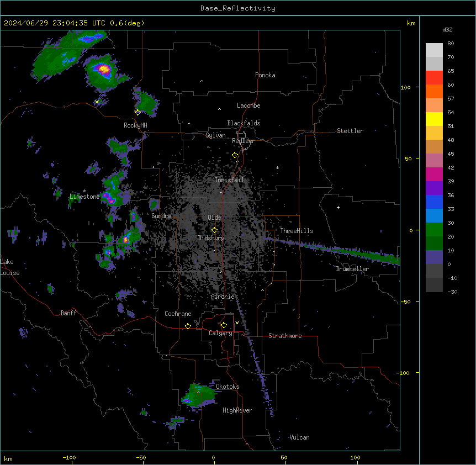Screen dimensions: 476x465
Task: Click the Lake Louise label
Action: (x=10, y=267)
